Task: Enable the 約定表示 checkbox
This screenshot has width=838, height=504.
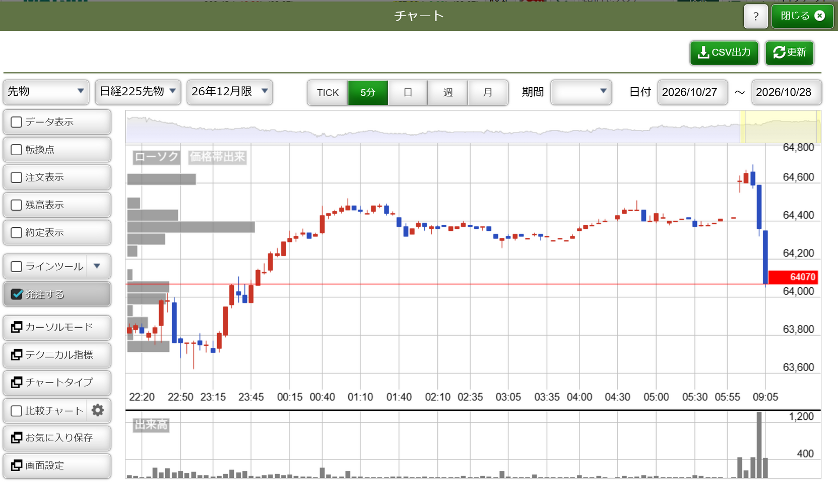Action: click(x=17, y=233)
